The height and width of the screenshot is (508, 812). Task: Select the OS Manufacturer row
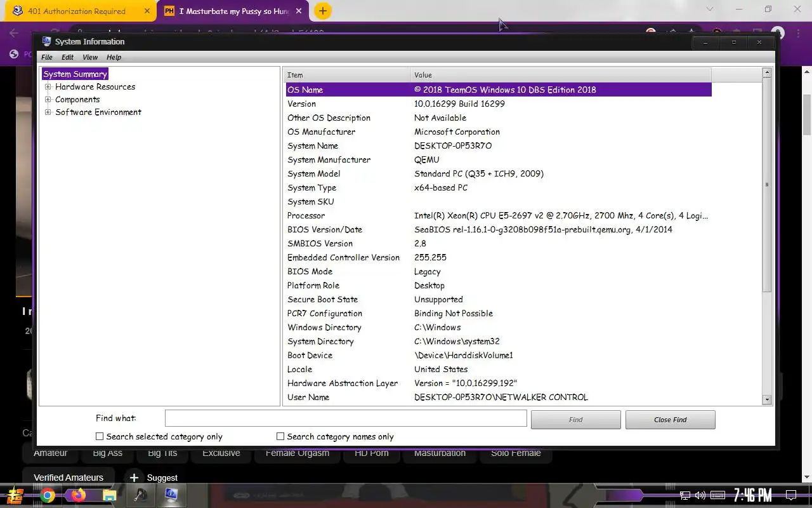coord(499,131)
